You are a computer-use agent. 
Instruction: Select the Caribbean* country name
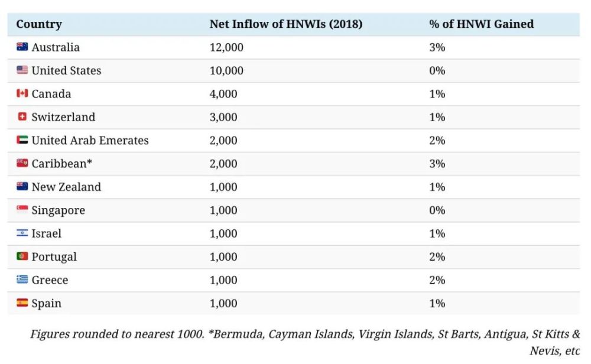click(62, 164)
